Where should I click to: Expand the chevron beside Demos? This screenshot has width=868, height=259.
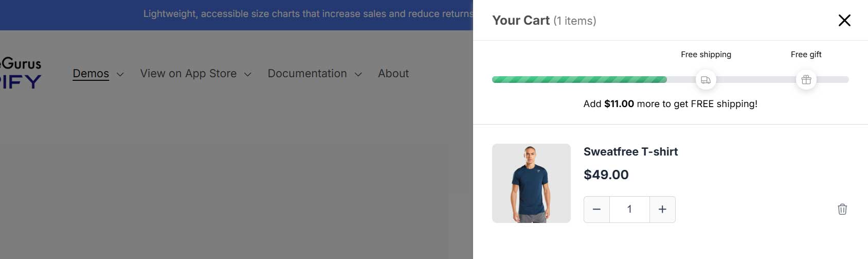(x=120, y=74)
